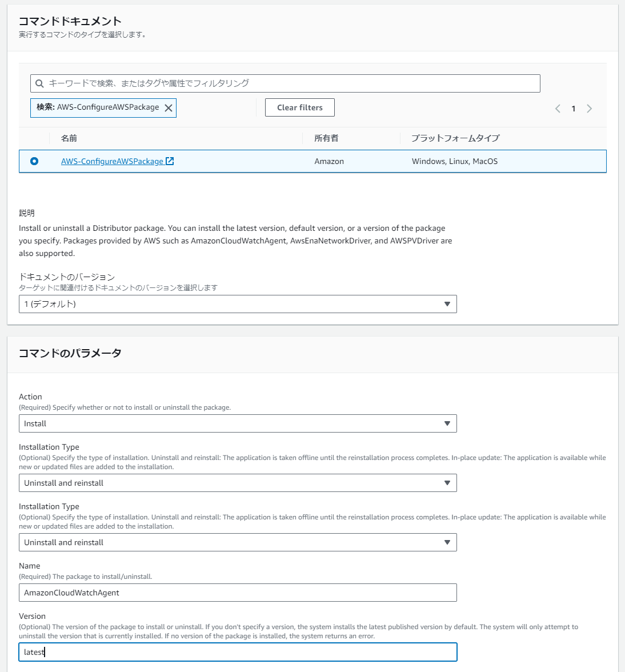Screen dimensions: 625x672
Task: Open AWS-ConfigureAWSPackage via external link icon
Action: 169,161
